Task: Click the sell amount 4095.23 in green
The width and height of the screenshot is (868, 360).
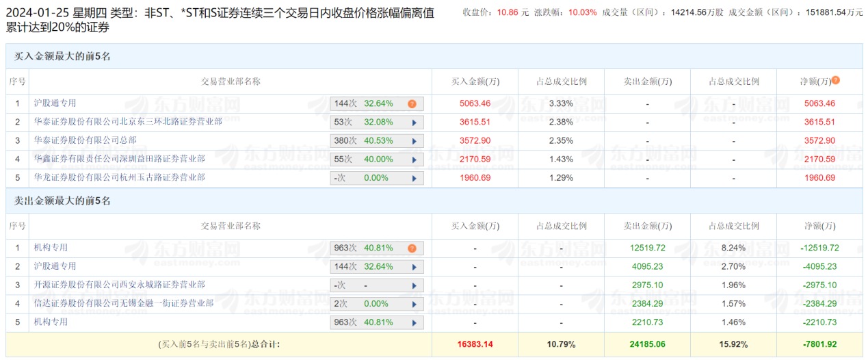Action: pyautogui.click(x=647, y=267)
